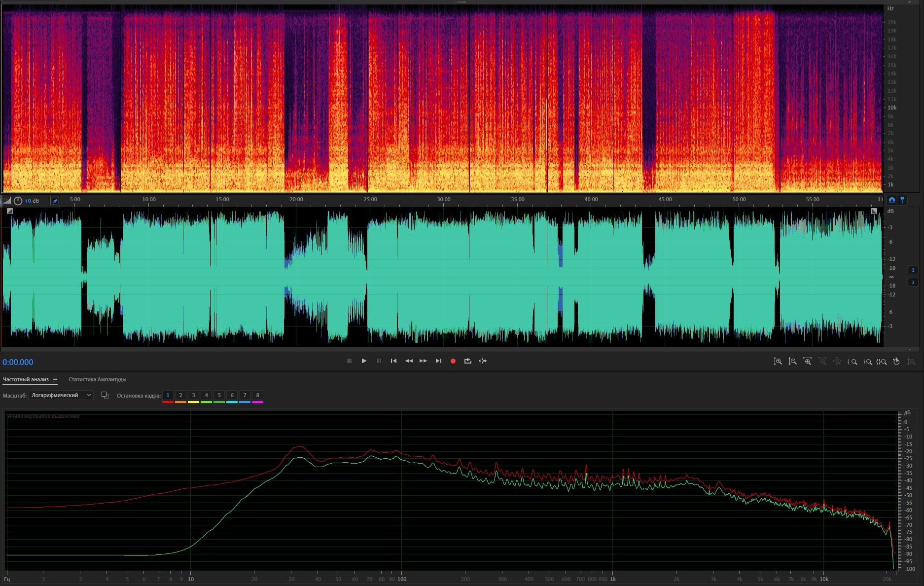Click the 25:00 mark on time ruler

pyautogui.click(x=370, y=199)
